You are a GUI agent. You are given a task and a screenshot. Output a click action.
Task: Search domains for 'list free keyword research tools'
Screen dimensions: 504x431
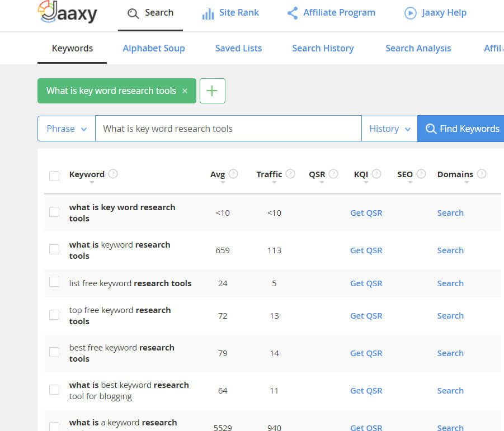click(x=450, y=283)
